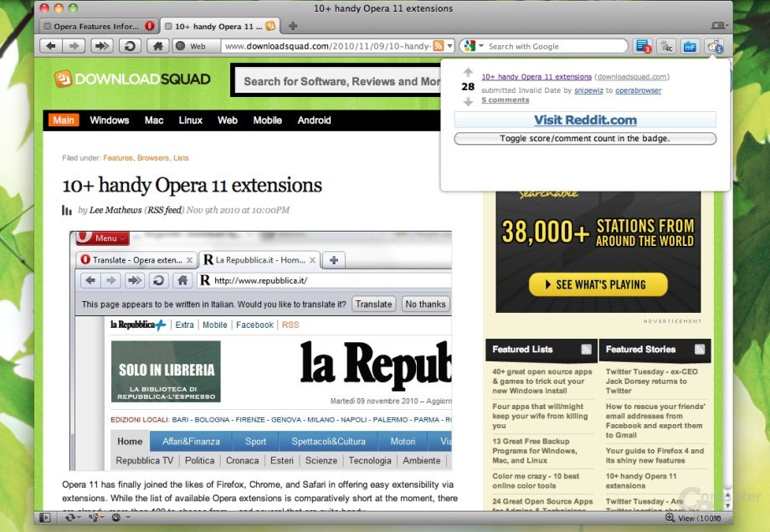Downvote the Reddit post arrow
Viewport: 770px width, 532px height.
468,101
